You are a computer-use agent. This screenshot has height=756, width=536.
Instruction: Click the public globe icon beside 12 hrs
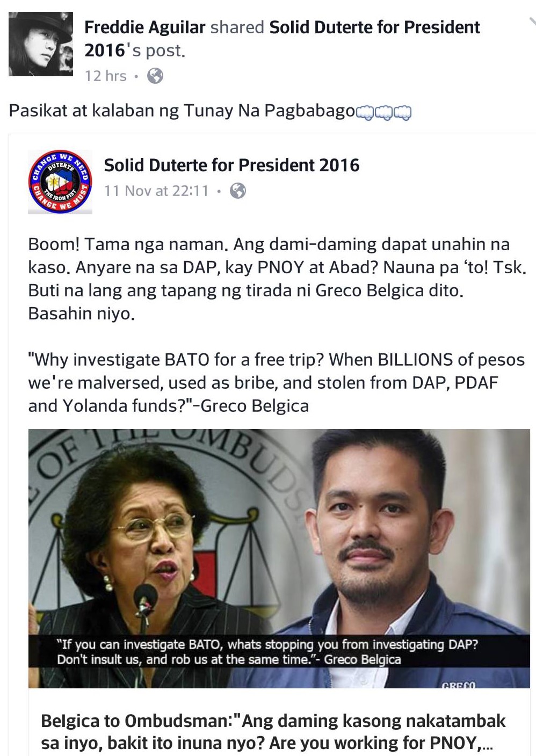[155, 76]
